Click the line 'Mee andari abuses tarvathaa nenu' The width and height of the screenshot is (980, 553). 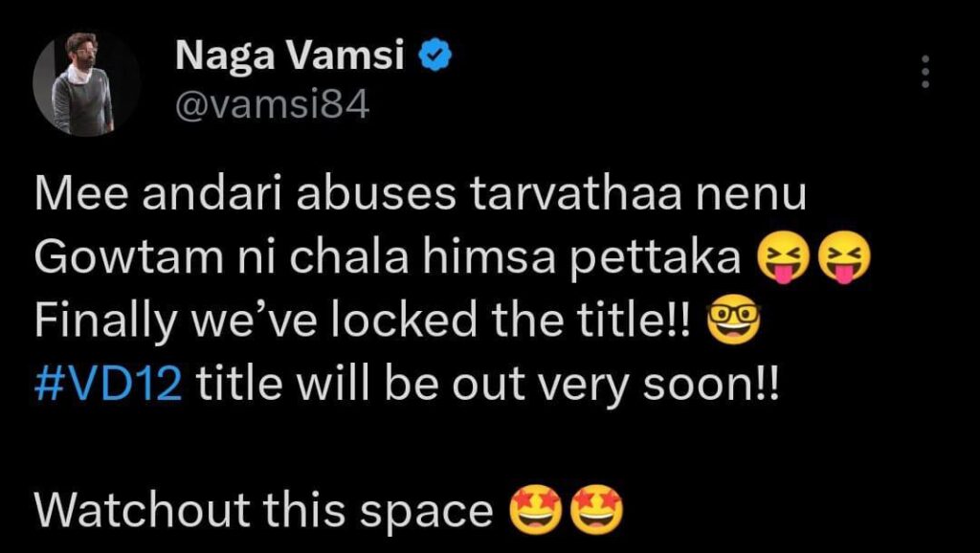click(x=420, y=196)
